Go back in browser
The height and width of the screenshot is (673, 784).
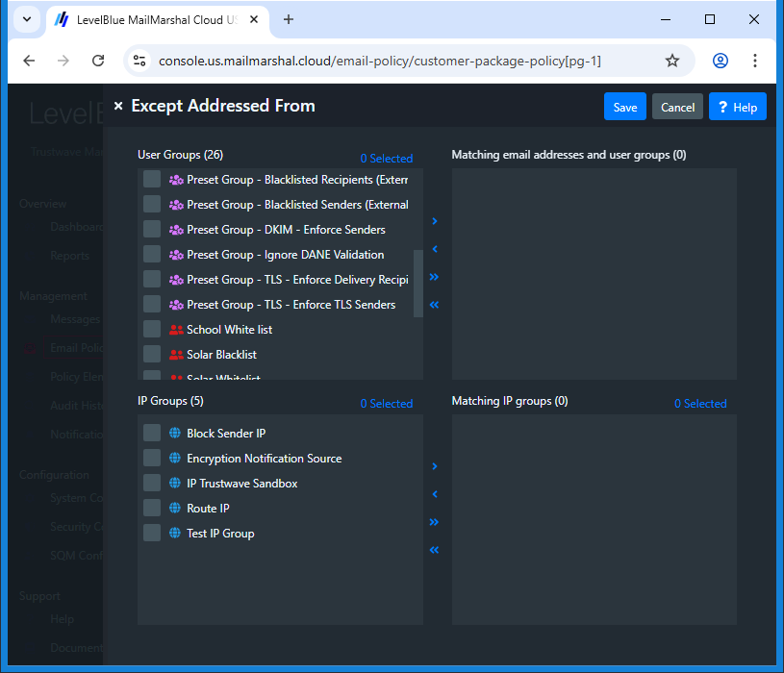[29, 61]
